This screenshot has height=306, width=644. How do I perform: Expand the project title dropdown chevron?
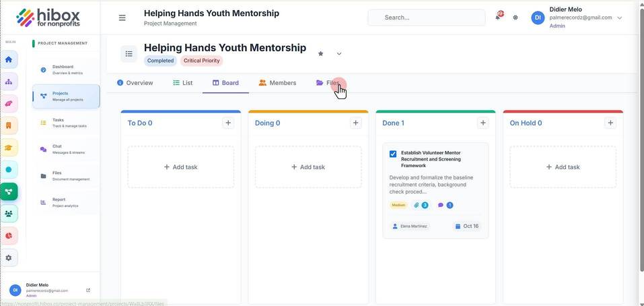[339, 53]
